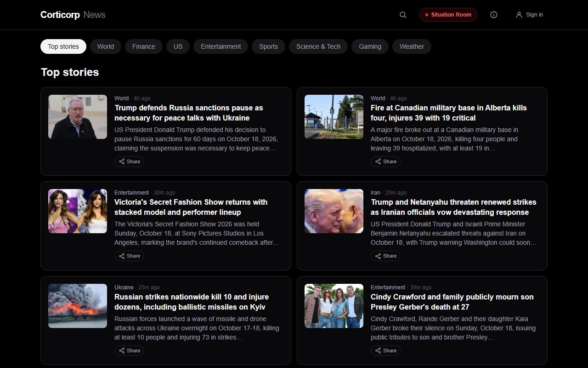This screenshot has width=588, height=368.
Task: Click the summary starting "A major fire broke out"
Action: coord(444,139)
